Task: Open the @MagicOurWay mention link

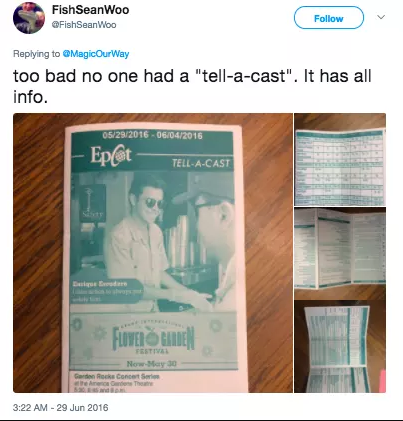Action: pyautogui.click(x=96, y=54)
